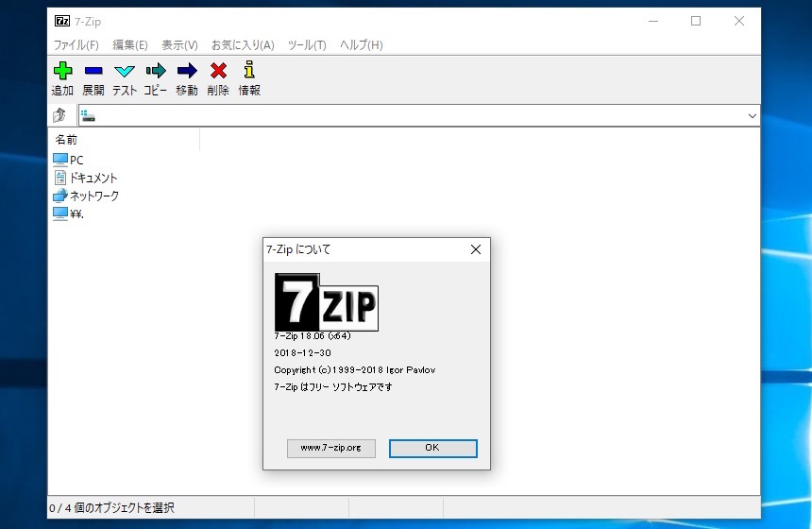Viewport: 812px width, 529px height.
Task: Select the ¥¥. computer icon
Action: (x=60, y=213)
